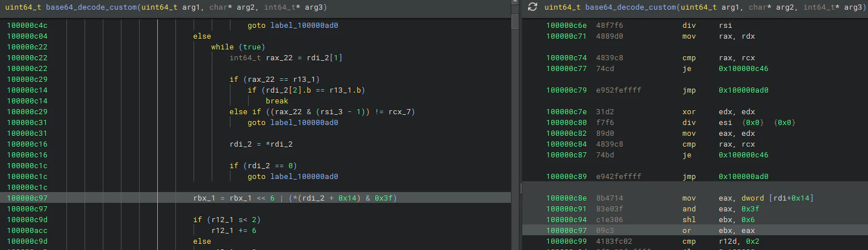
Task: Click the sync icon in disassembly pane header
Action: pos(532,7)
